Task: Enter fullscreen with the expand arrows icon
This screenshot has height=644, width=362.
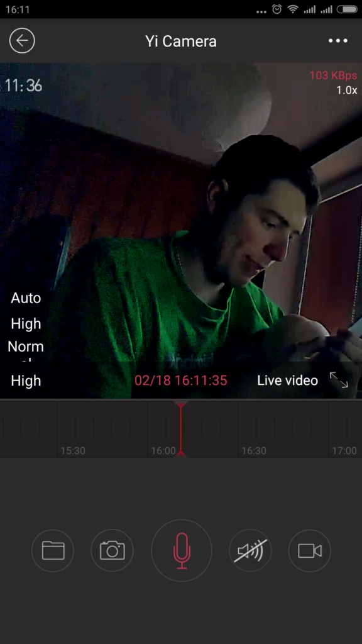Action: pos(339,380)
